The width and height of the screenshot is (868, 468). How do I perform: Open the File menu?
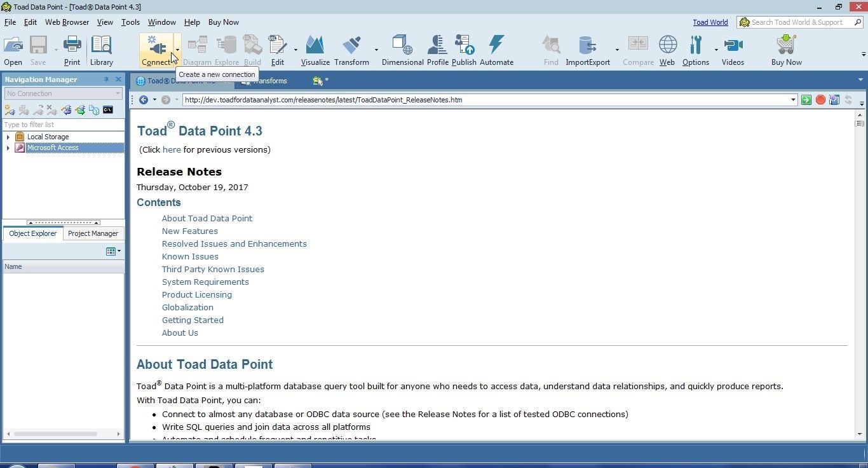[10, 22]
